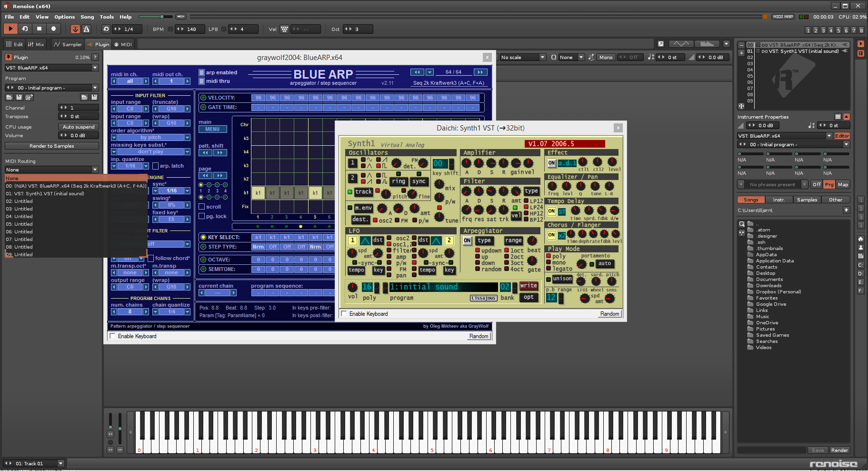Open the Options menu
868x471 pixels.
click(x=64, y=17)
